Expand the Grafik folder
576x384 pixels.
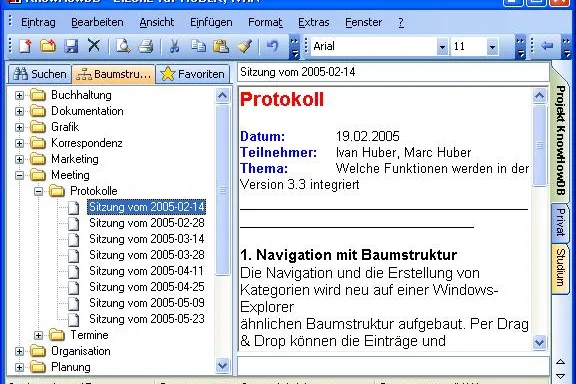pos(19,128)
